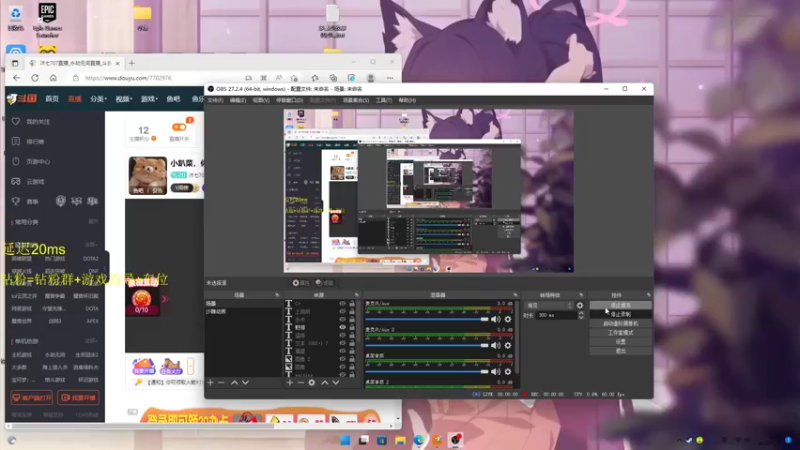
Task: Enable 工作室模式 in OBS controls
Action: click(x=620, y=333)
